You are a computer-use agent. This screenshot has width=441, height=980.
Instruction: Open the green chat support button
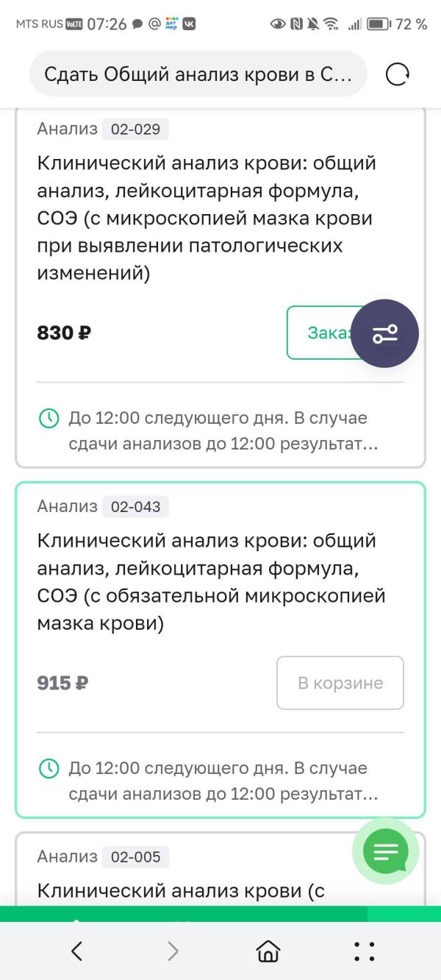[x=385, y=851]
